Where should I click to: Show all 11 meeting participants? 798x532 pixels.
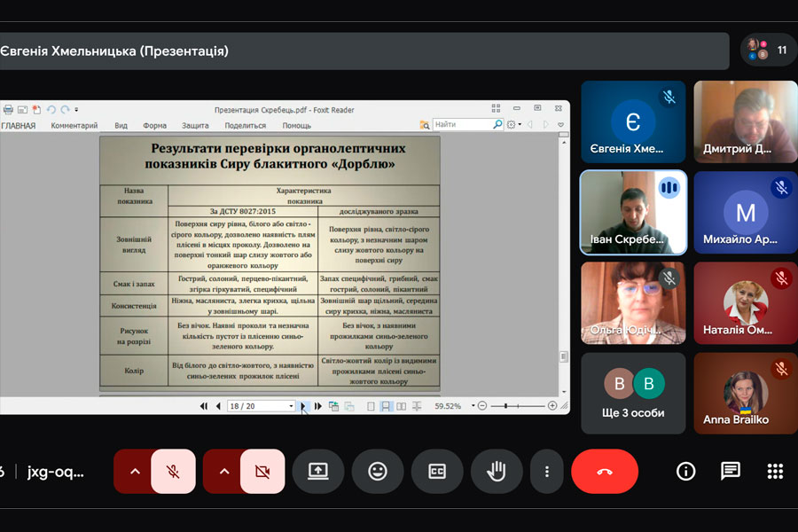[769, 50]
